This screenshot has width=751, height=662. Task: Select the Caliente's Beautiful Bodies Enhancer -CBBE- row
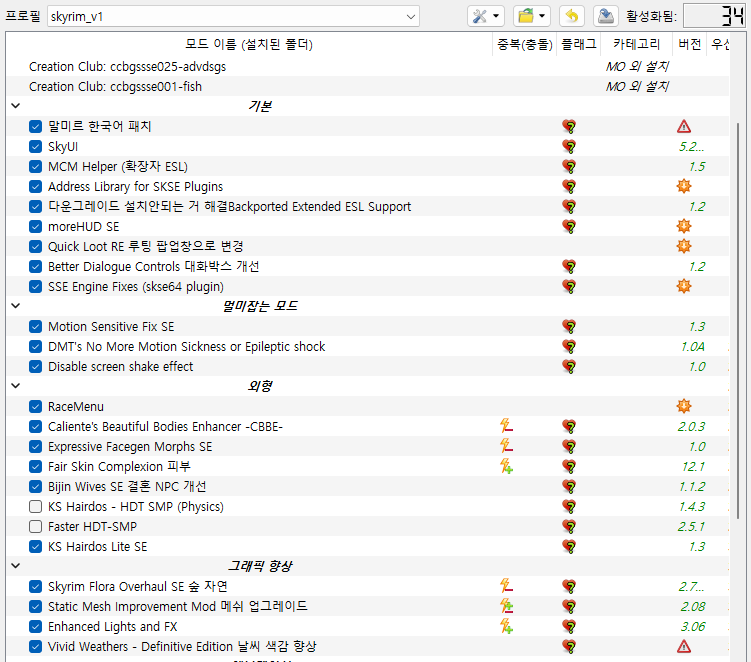368,426
